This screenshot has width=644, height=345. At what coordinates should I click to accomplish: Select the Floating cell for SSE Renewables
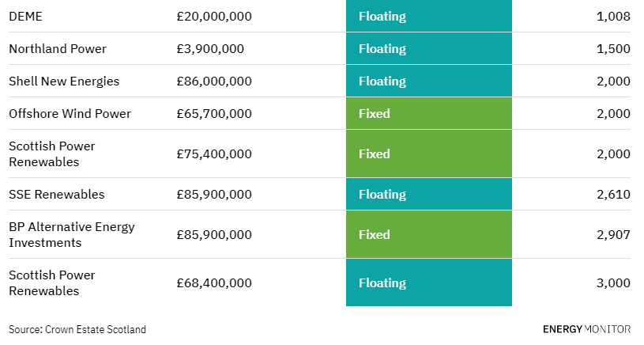[429, 194]
